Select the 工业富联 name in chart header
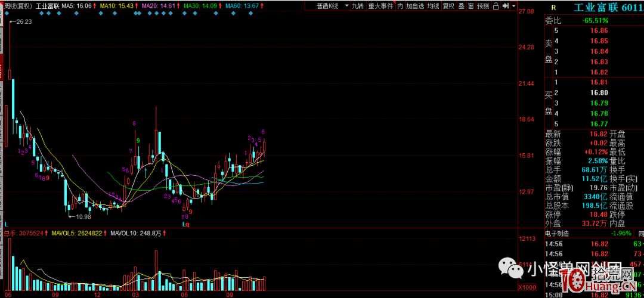644x298 pixels. coord(47,6)
